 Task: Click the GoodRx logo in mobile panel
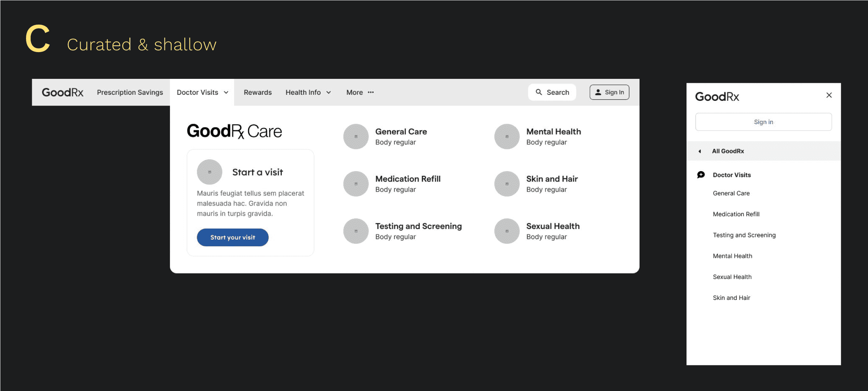717,97
